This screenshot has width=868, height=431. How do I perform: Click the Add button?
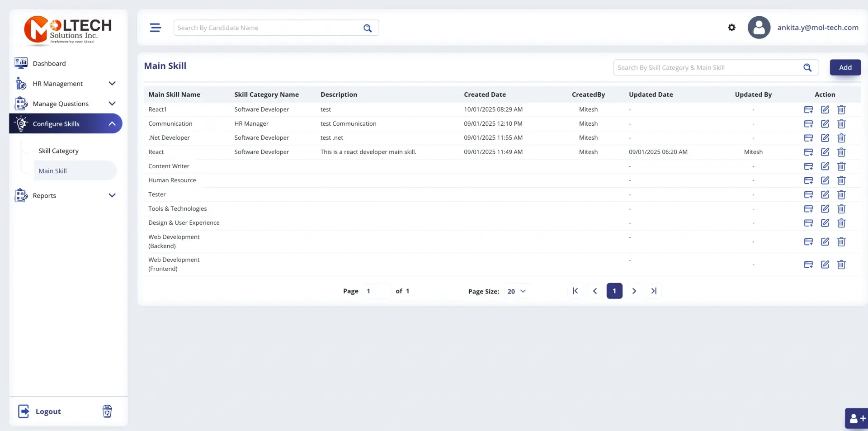click(845, 67)
